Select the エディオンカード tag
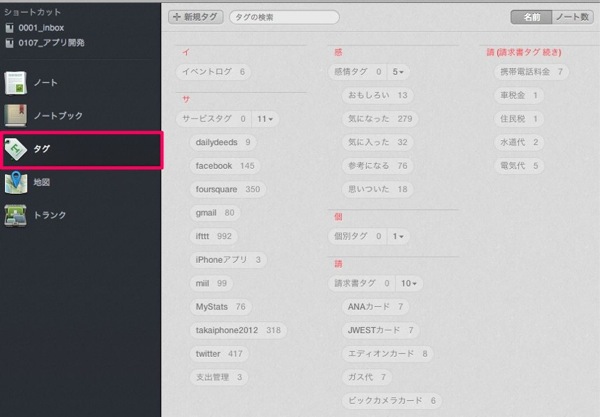 coord(388,354)
